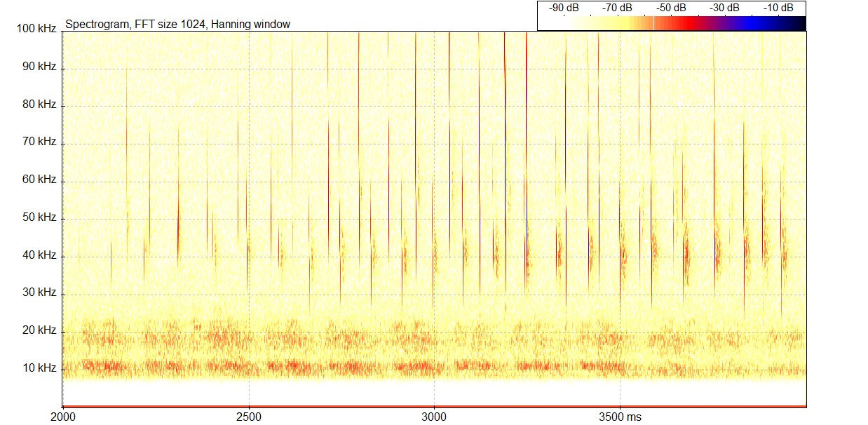Image resolution: width=868 pixels, height=425 pixels.
Task: Click the 2000 time axis label
Action: coord(63,417)
